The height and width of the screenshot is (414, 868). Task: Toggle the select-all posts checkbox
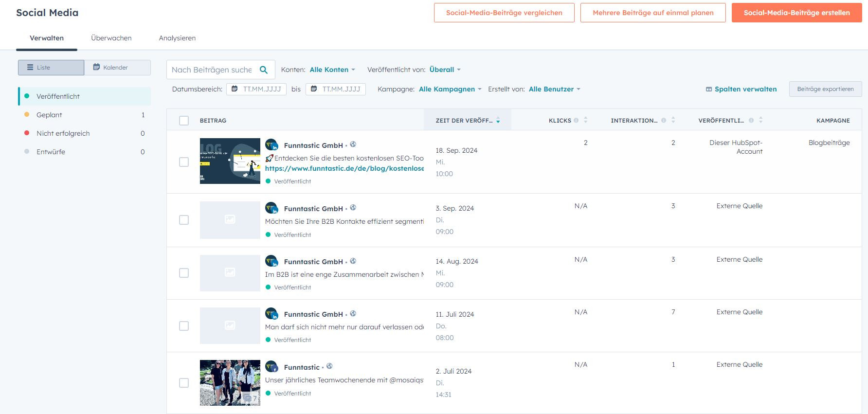pyautogui.click(x=184, y=121)
